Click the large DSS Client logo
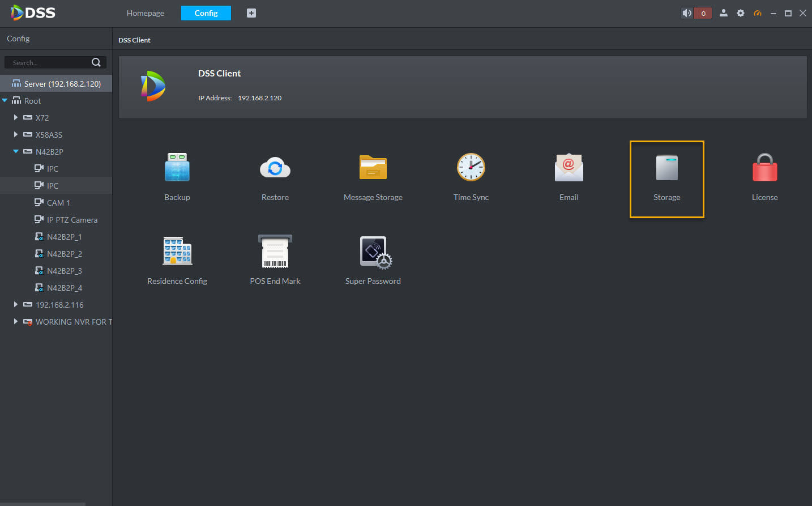This screenshot has height=506, width=812. click(x=153, y=86)
